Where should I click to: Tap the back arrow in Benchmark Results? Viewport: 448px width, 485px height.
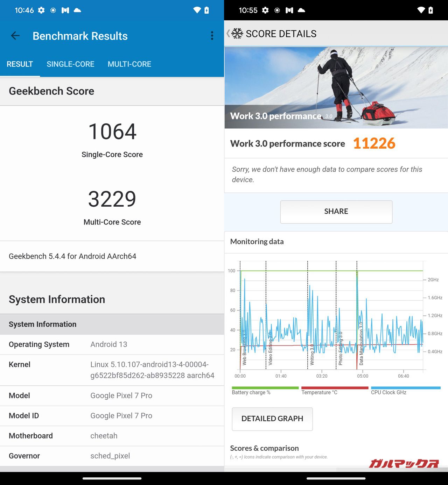pos(15,36)
